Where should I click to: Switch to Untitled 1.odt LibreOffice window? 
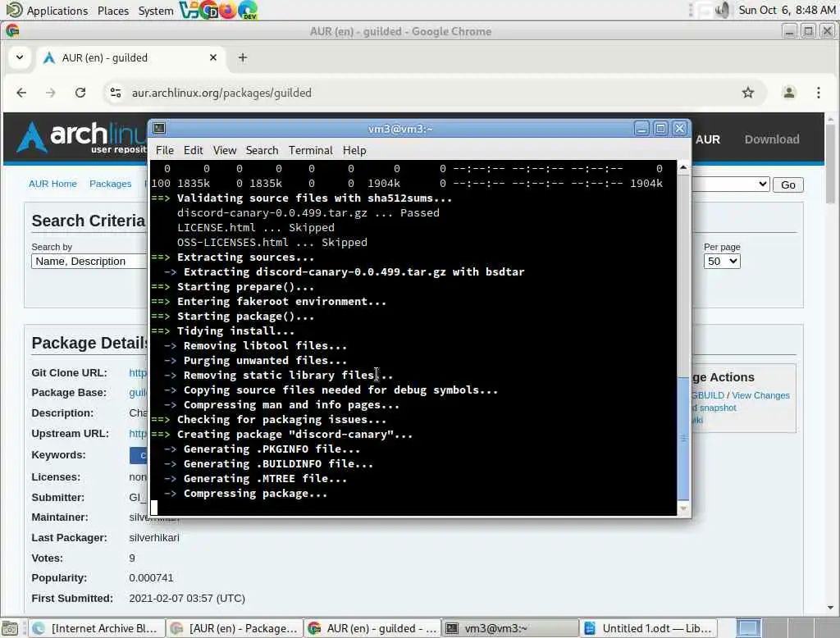pos(647,628)
